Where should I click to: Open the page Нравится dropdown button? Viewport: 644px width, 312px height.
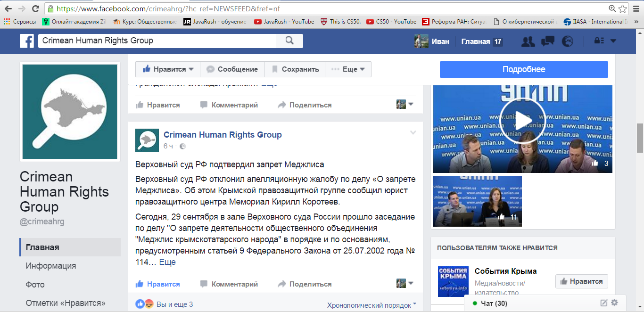[x=168, y=69]
